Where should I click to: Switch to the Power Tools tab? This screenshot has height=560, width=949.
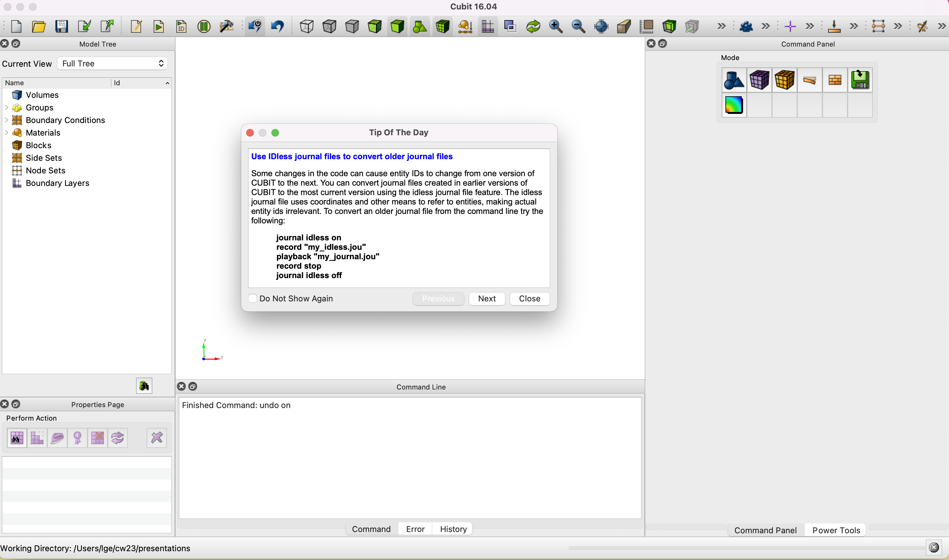[836, 530]
